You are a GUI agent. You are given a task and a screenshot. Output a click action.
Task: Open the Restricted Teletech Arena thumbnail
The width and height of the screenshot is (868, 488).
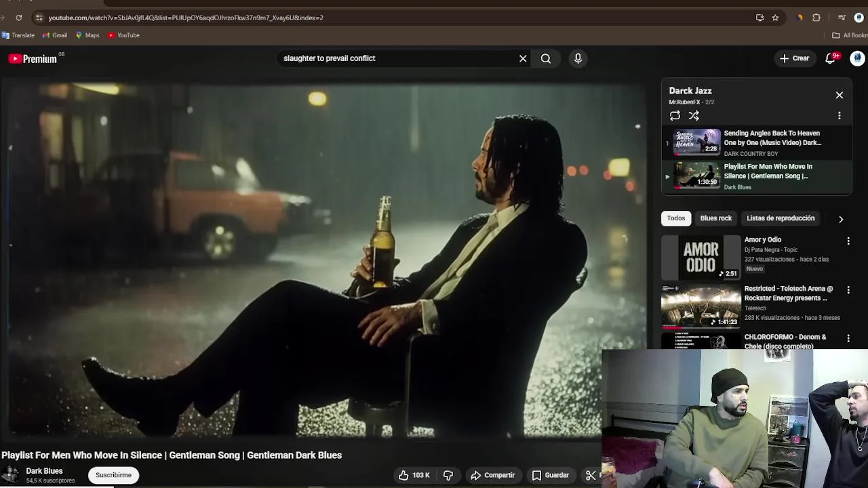point(701,306)
